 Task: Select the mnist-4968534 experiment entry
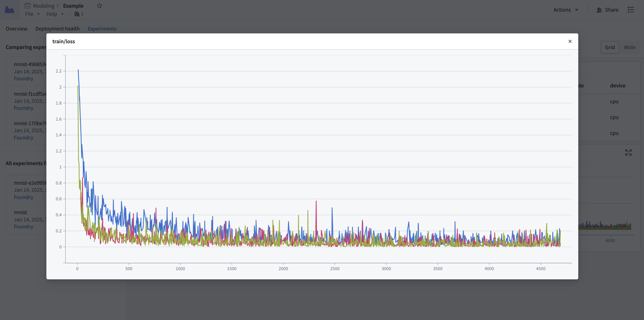point(26,71)
